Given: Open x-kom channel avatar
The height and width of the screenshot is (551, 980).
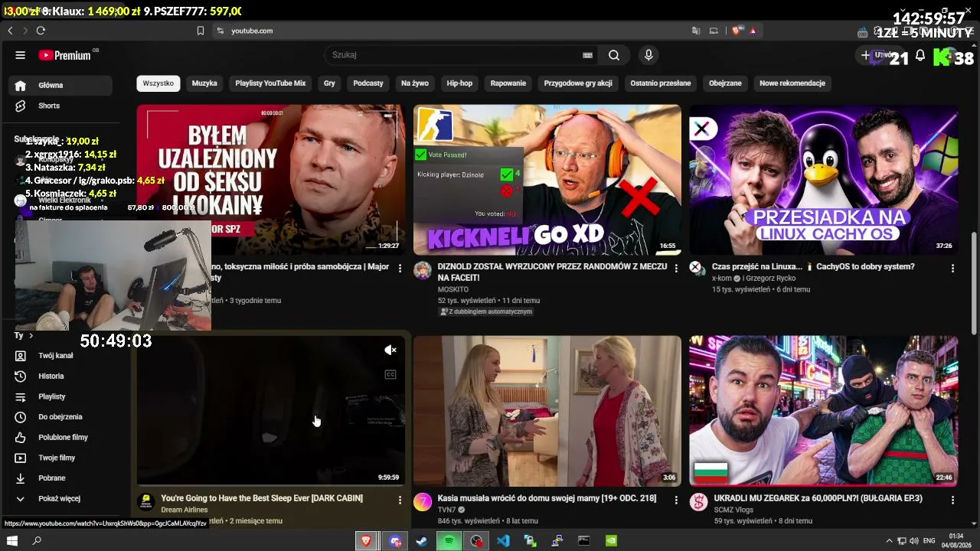Looking at the screenshot, I should [696, 267].
